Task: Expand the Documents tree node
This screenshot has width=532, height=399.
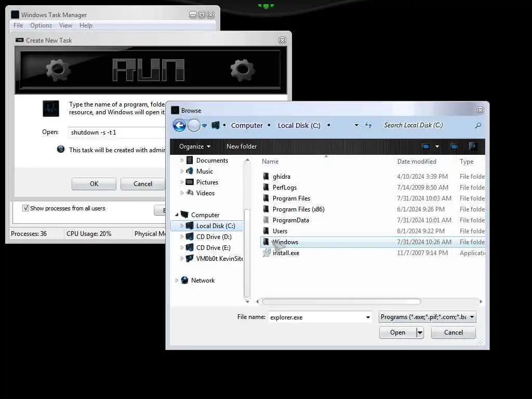Action: click(x=182, y=160)
